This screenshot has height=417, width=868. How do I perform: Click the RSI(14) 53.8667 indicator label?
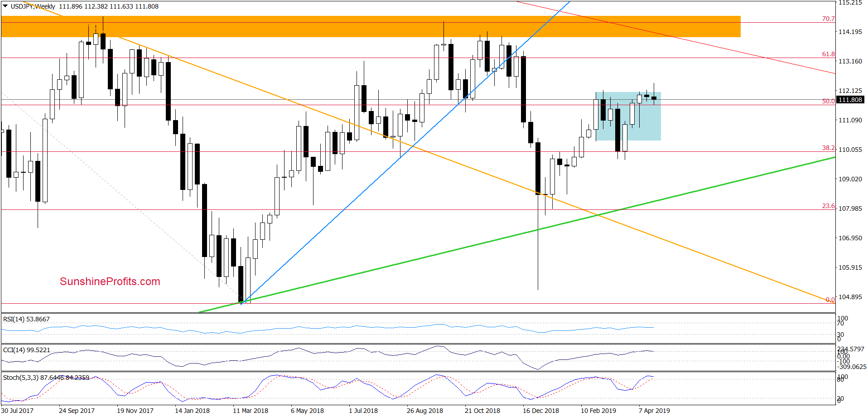pyautogui.click(x=26, y=319)
